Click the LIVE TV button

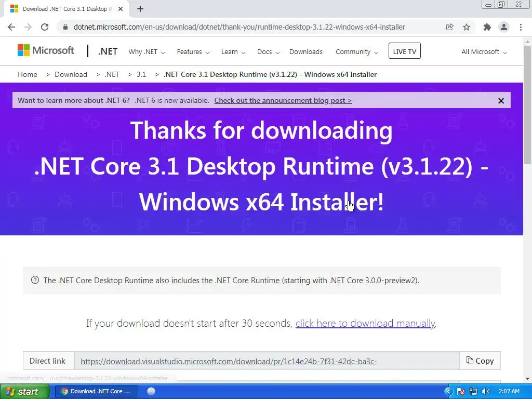(404, 51)
